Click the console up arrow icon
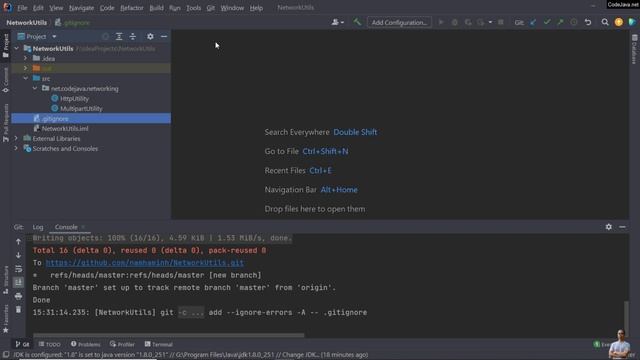 (x=18, y=242)
